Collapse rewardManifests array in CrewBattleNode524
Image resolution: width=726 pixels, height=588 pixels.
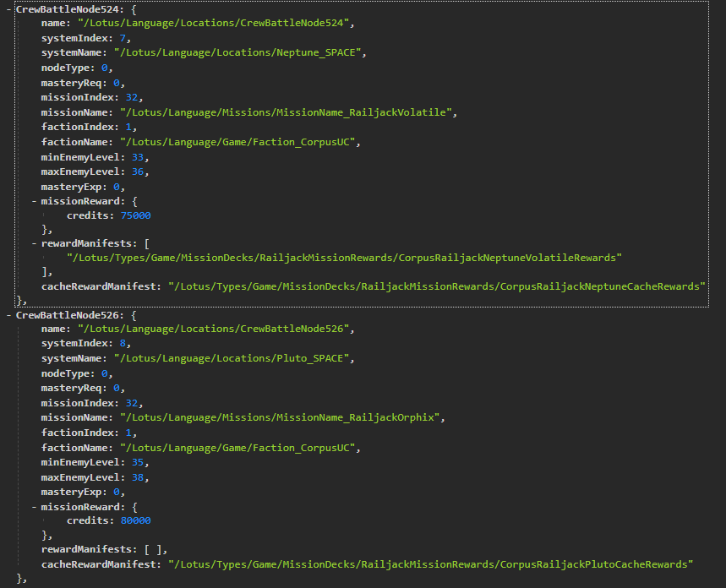point(34,242)
